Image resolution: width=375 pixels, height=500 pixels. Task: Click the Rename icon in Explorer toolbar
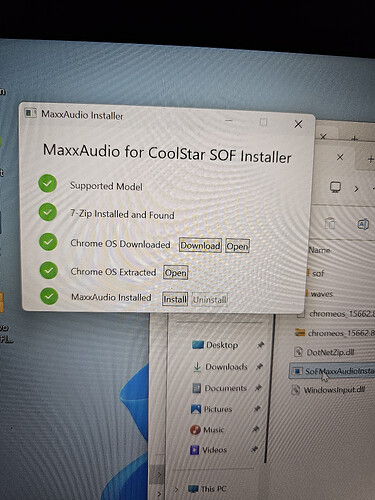tap(363, 224)
